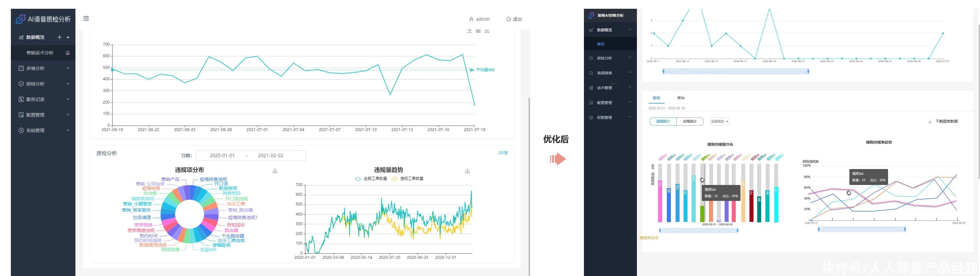This screenshot has width=980, height=276.
Task: Click download icon beside 下载图表数据
Action: [x=930, y=122]
